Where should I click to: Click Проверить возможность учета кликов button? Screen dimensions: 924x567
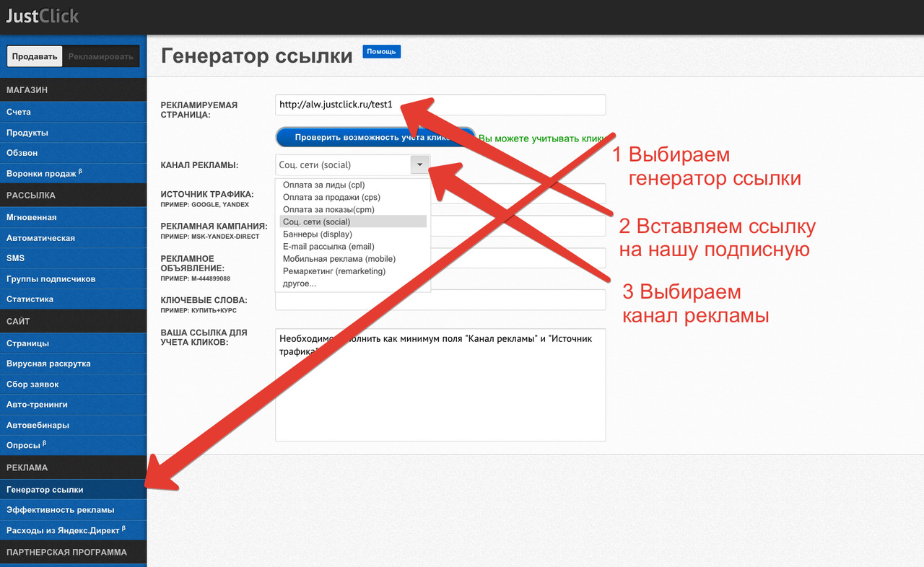click(375, 137)
